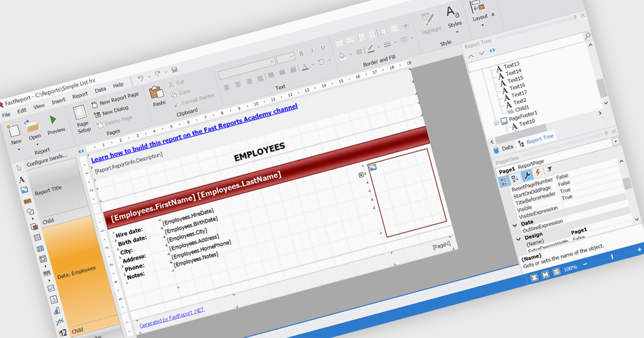Click the text rotation icon
Viewport: 644px width, 338px height.
point(321,62)
